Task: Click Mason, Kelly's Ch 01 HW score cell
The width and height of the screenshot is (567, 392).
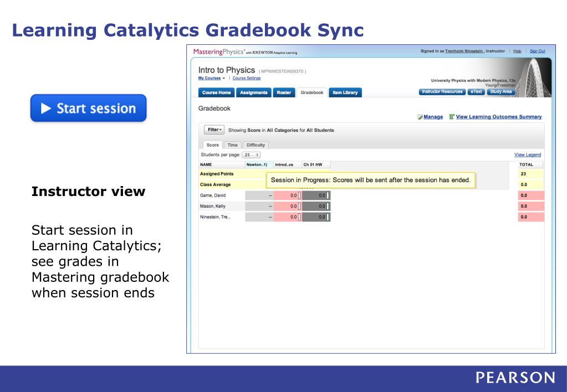Action: click(316, 207)
